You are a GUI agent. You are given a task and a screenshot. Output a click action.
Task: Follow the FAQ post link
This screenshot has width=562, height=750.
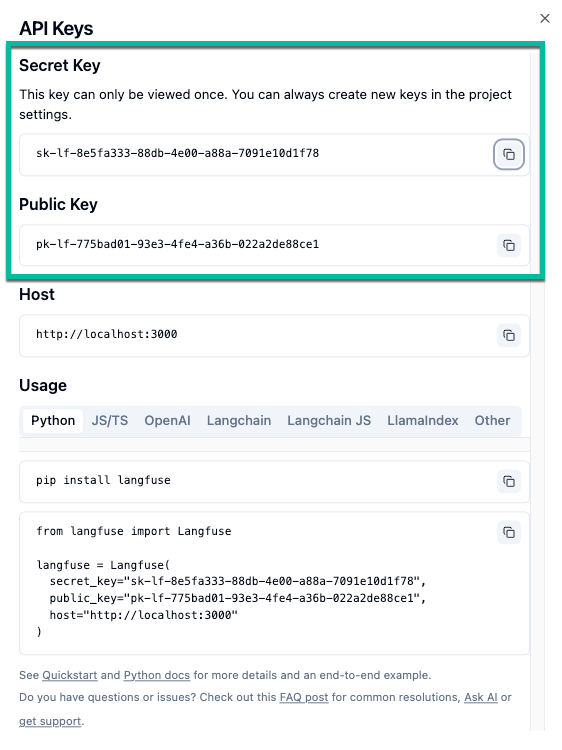tap(304, 697)
